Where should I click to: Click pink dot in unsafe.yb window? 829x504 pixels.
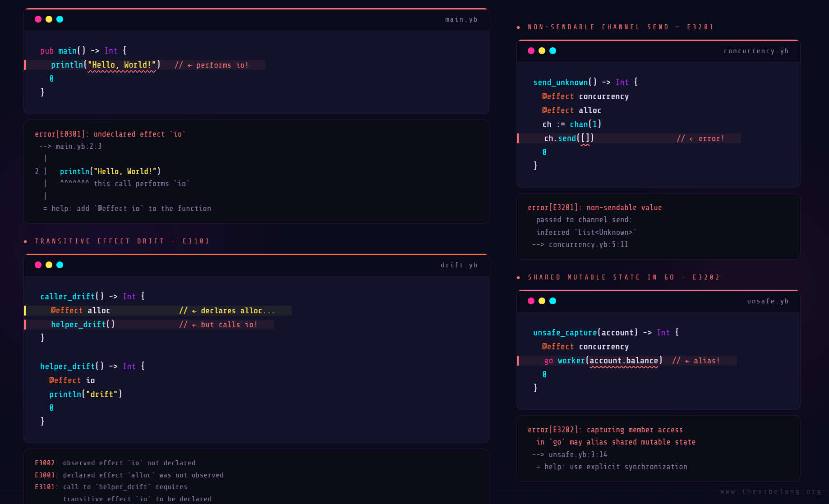click(531, 301)
